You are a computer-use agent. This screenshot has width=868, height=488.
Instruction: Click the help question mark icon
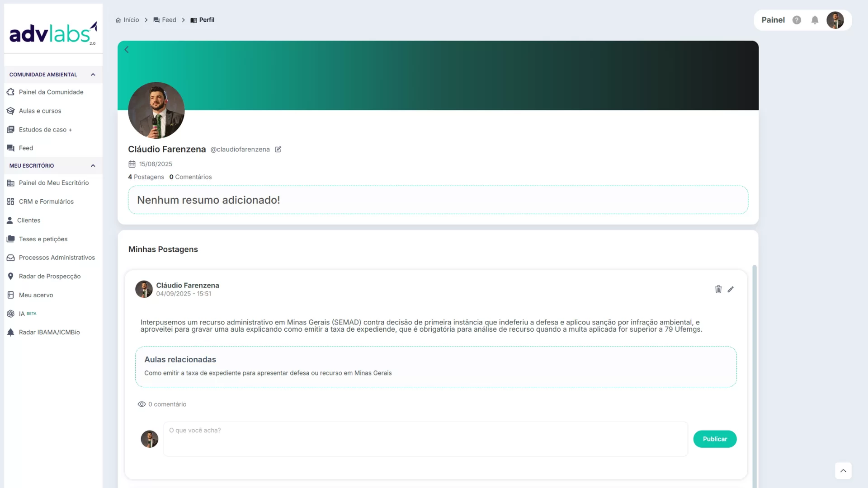tap(797, 20)
